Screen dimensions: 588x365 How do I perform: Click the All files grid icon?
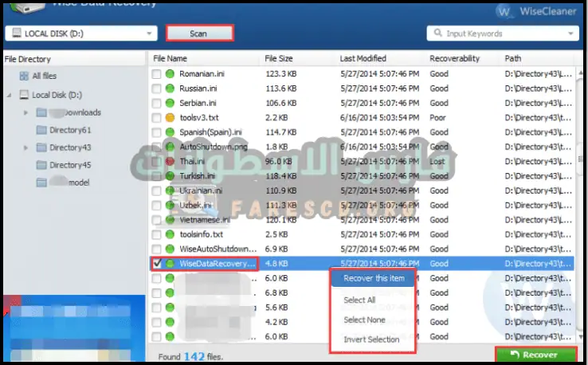[24, 77]
